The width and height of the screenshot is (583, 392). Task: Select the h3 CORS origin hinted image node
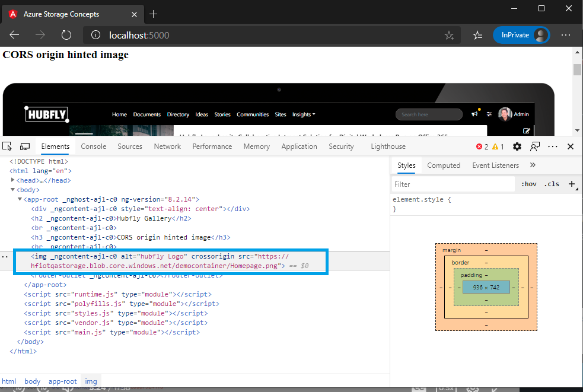pyautogui.click(x=131, y=237)
